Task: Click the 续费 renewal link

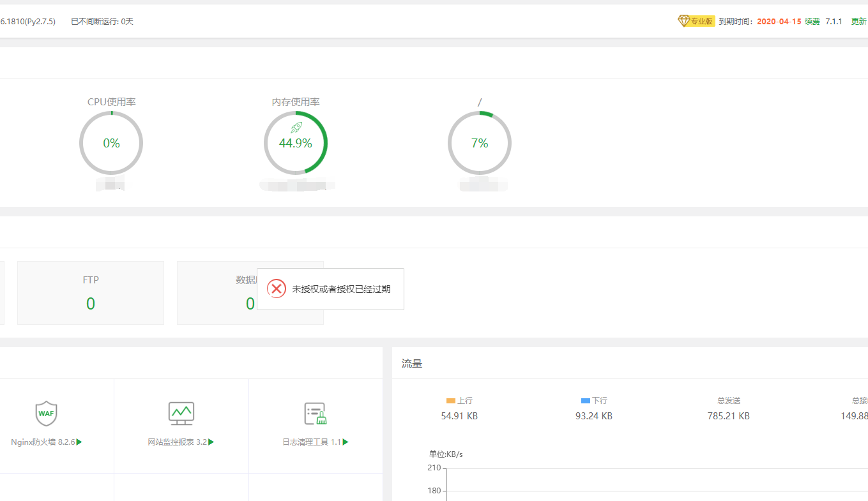Action: (812, 22)
